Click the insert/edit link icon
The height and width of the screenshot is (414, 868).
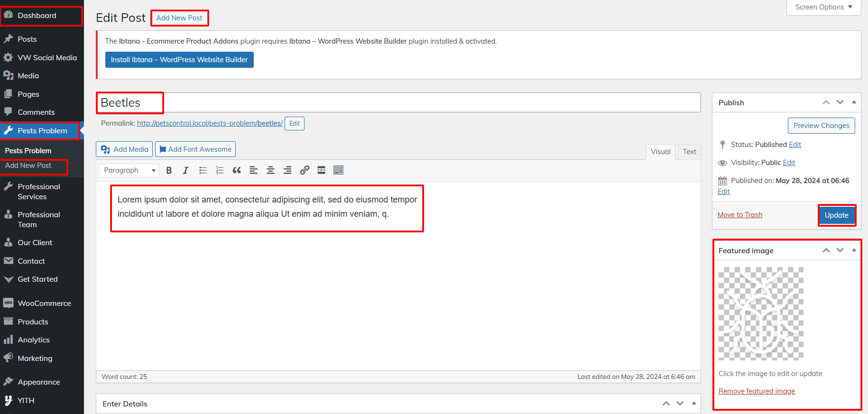click(305, 170)
